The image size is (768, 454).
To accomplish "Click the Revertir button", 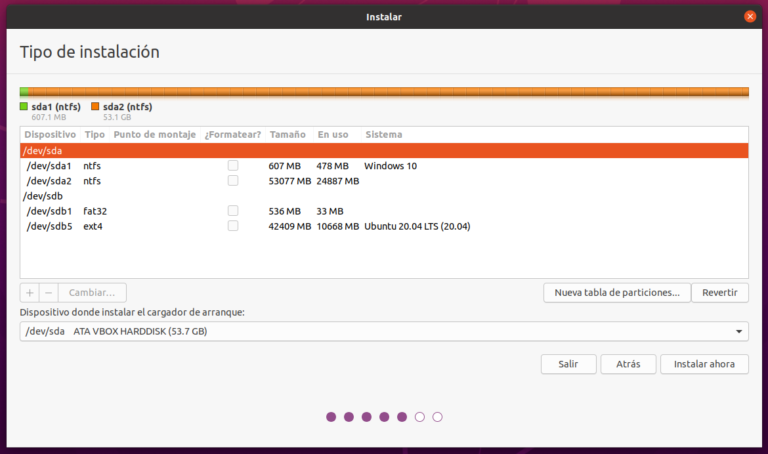I will (720, 293).
